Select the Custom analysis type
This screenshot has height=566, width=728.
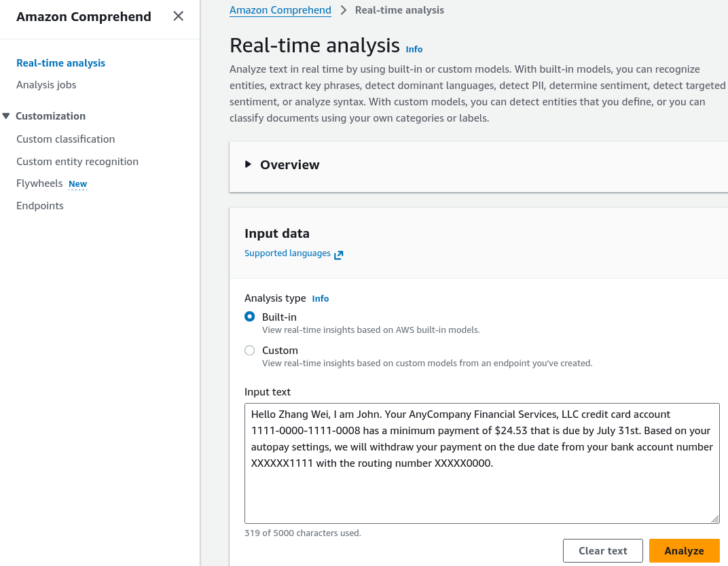point(250,350)
